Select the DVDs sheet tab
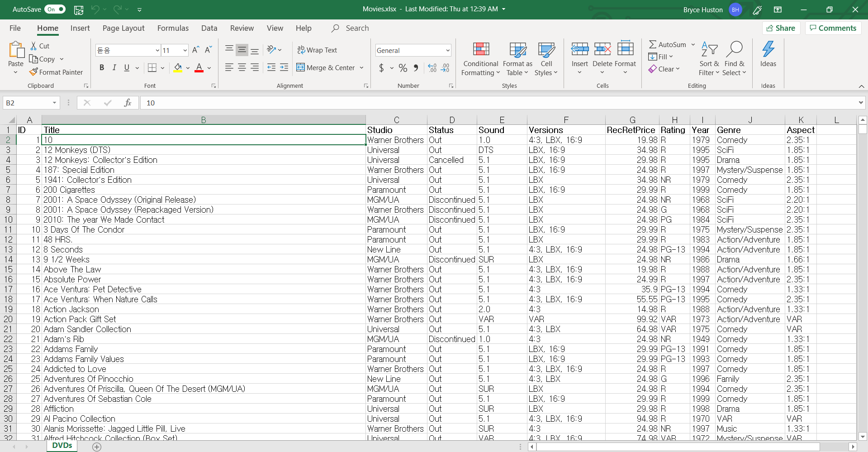Image resolution: width=868 pixels, height=452 pixels. coord(62,446)
